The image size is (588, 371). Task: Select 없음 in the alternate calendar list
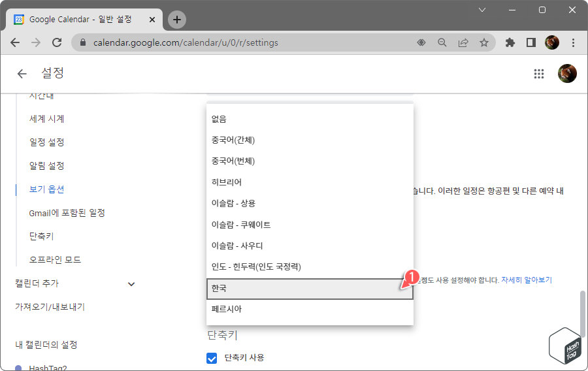(310, 119)
